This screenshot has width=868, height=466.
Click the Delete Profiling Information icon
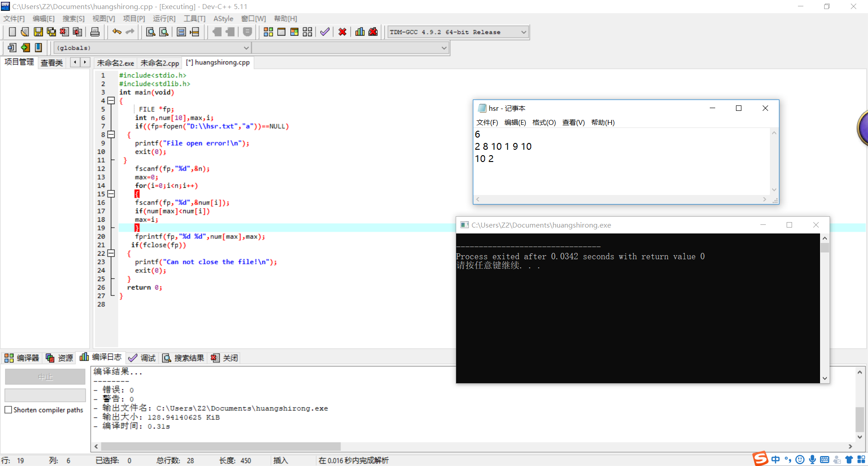[x=373, y=32]
